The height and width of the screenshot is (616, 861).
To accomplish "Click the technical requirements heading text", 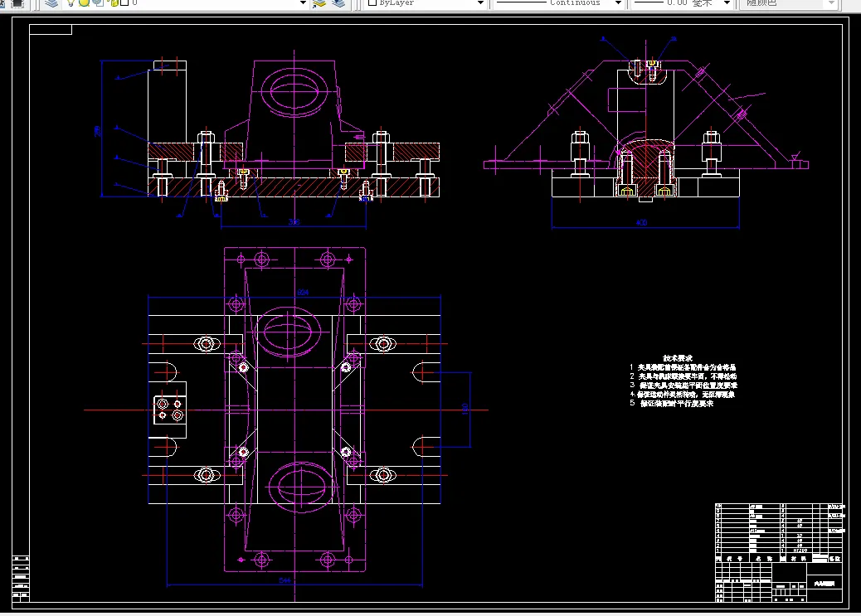I will 677,358.
